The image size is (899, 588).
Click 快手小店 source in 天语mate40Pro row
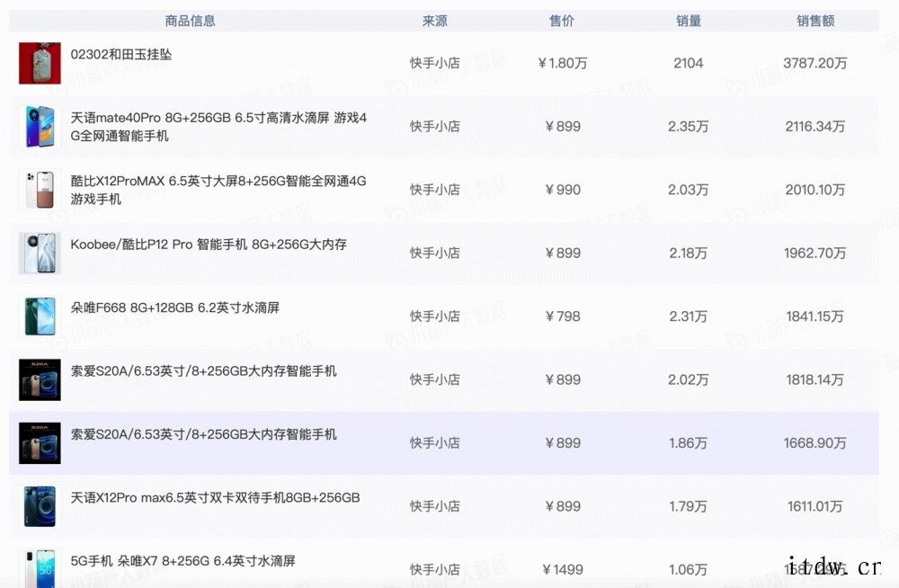434,126
